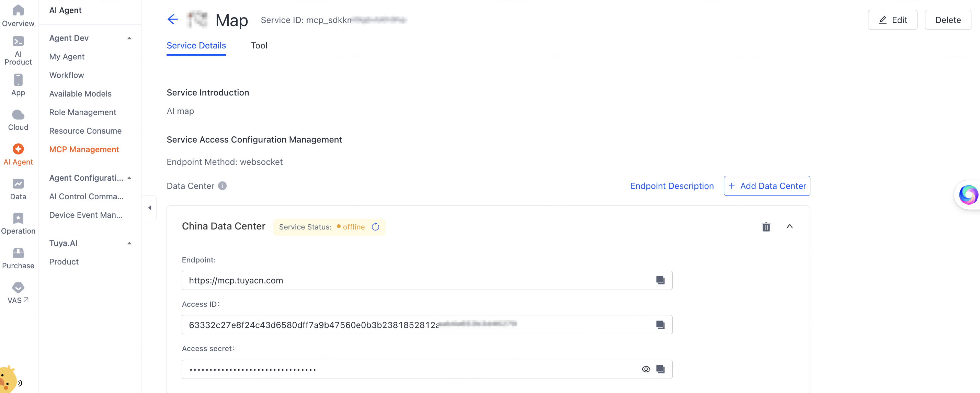This screenshot has height=393, width=980.
Task: Click the Data Center info icon
Action: pos(223,186)
